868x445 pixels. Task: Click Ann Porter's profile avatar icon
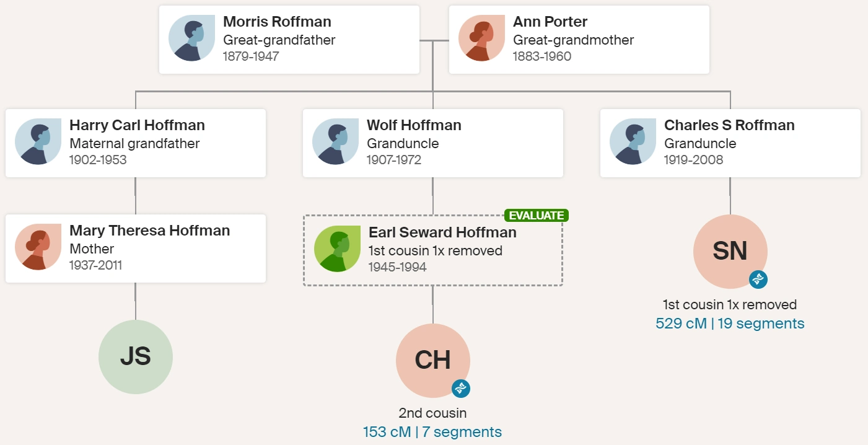coord(481,38)
